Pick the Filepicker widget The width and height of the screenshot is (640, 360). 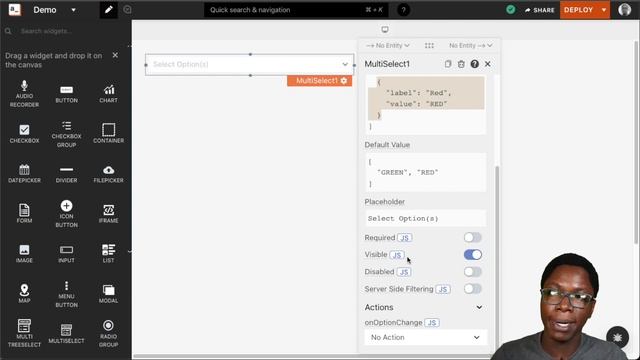[x=108, y=173]
